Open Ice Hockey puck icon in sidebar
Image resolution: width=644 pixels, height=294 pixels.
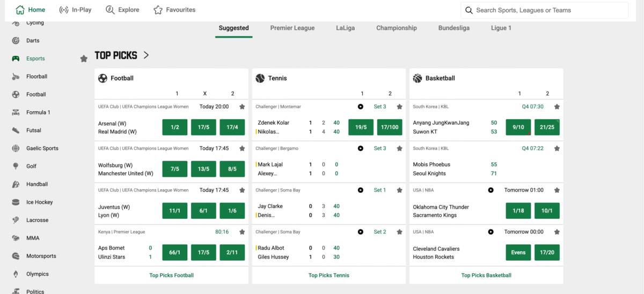16,202
